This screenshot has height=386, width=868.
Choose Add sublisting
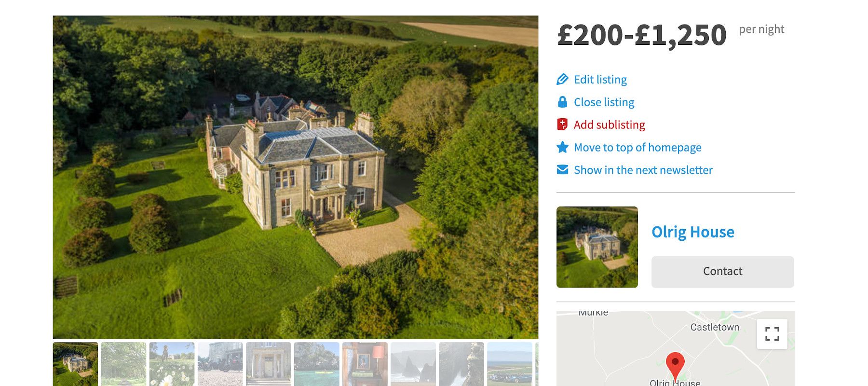609,125
